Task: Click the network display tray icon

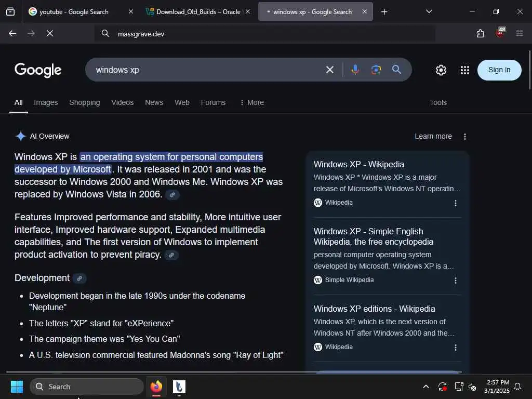Action: 459,387
